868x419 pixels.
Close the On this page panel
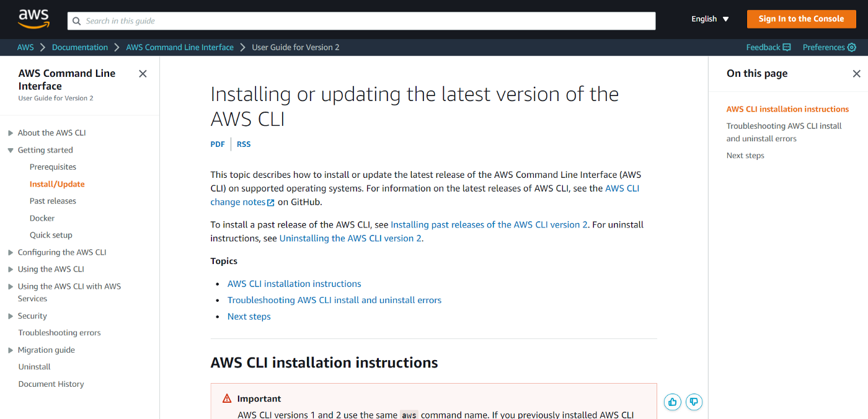coord(857,73)
